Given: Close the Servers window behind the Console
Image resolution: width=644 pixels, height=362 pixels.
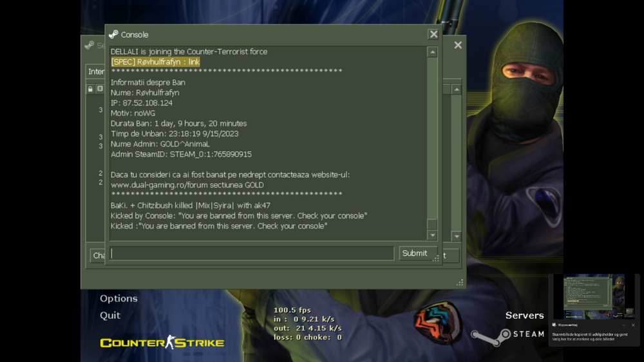Looking at the screenshot, I should [458, 45].
